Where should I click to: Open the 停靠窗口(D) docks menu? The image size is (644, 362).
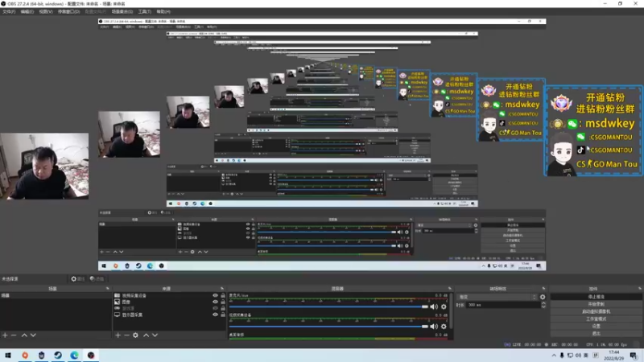tap(68, 11)
